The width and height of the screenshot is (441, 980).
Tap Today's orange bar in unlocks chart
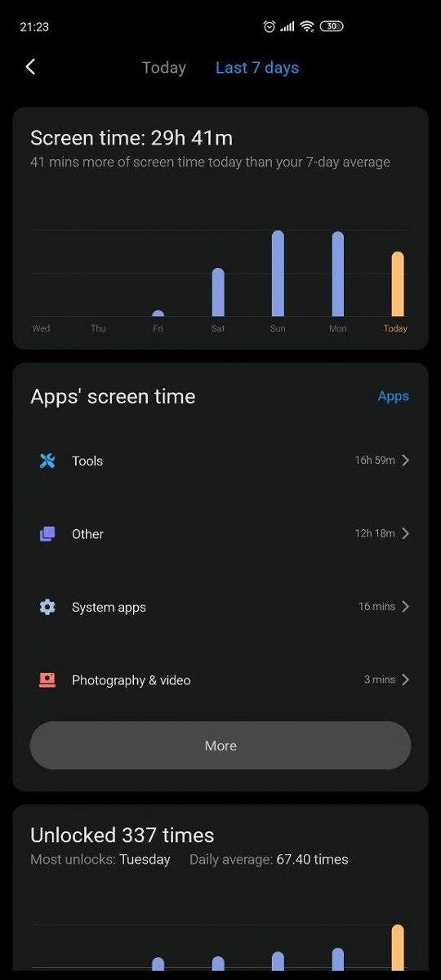point(398,947)
